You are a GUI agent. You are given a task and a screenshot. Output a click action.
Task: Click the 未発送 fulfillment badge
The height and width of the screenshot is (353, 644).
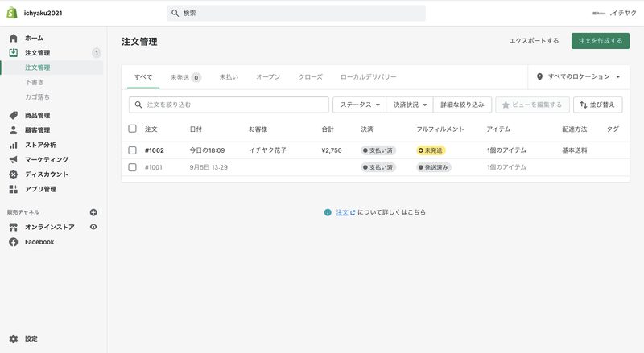click(431, 150)
